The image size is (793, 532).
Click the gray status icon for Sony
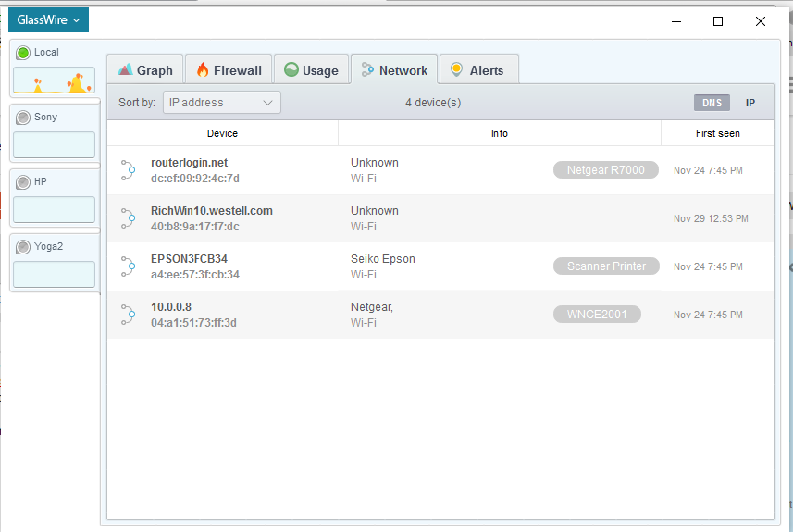point(23,118)
